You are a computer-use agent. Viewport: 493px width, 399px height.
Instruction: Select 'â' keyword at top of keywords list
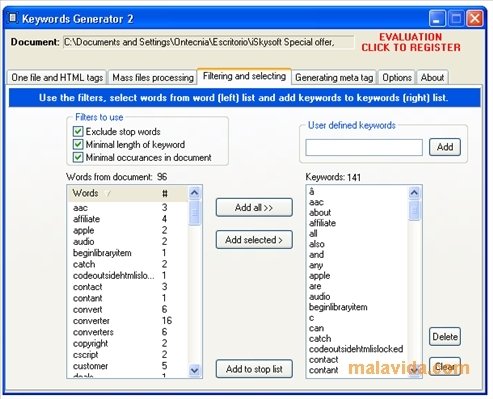click(x=312, y=192)
